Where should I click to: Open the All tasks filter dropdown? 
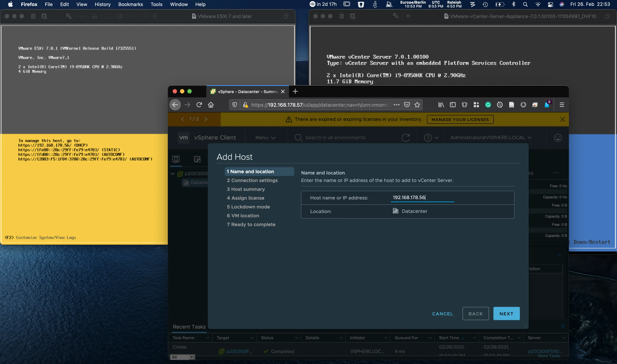pos(183,357)
